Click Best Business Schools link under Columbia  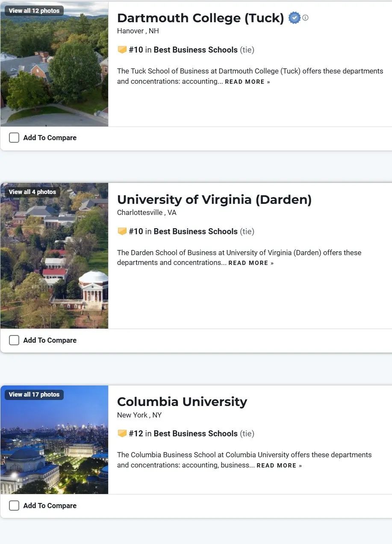[x=195, y=434]
